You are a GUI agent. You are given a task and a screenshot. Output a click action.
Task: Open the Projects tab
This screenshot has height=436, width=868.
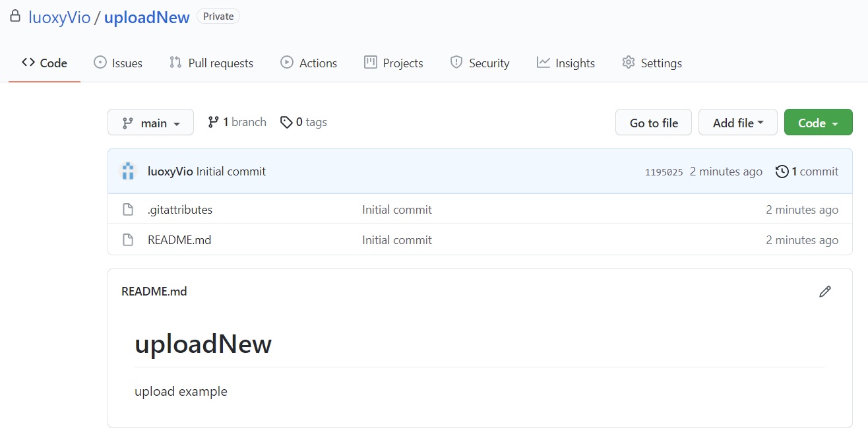394,63
